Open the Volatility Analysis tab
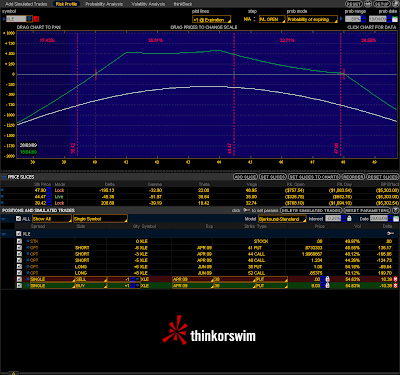Viewport: 400px width, 375px height. (x=148, y=4)
